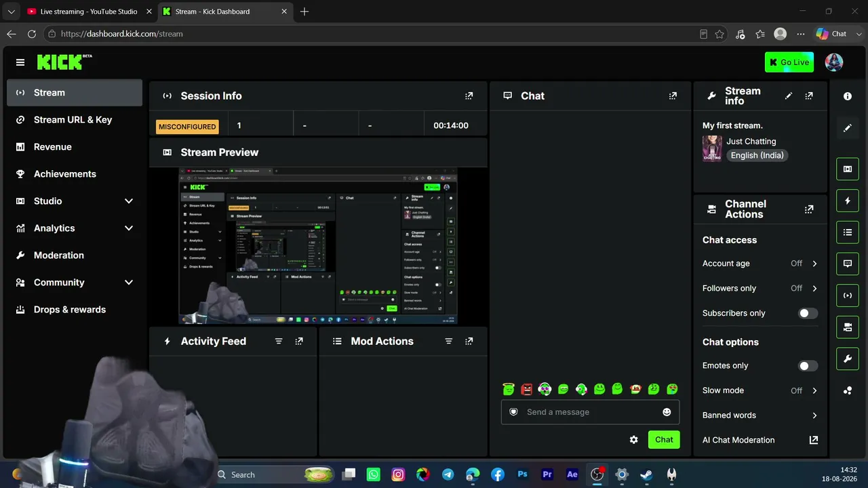The image size is (868, 488).
Task: Go to Stream URL & Key
Action: 75,120
